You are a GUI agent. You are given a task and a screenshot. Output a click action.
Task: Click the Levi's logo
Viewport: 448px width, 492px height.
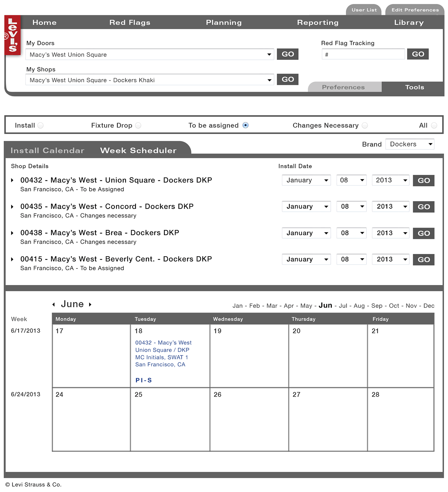pyautogui.click(x=13, y=35)
